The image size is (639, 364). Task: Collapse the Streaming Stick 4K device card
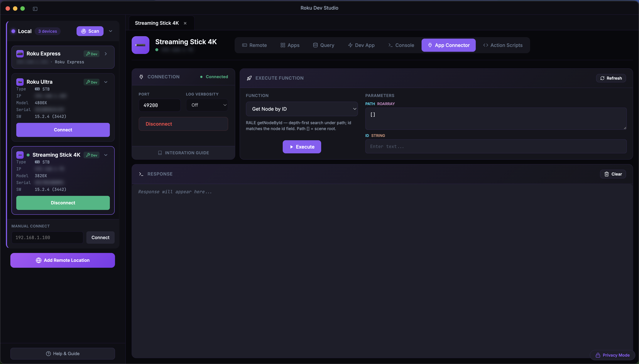click(106, 155)
